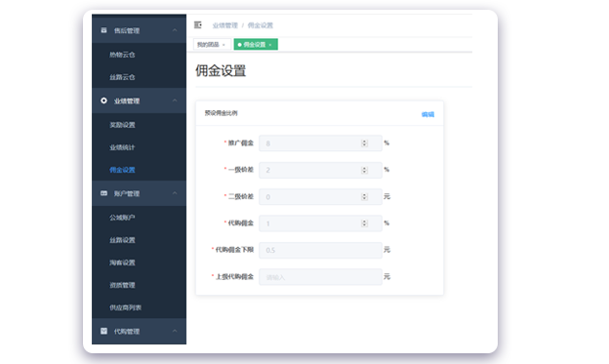Collapse the 账户管理 section chevron
Screen dimensions: 609x364
[x=175, y=193]
